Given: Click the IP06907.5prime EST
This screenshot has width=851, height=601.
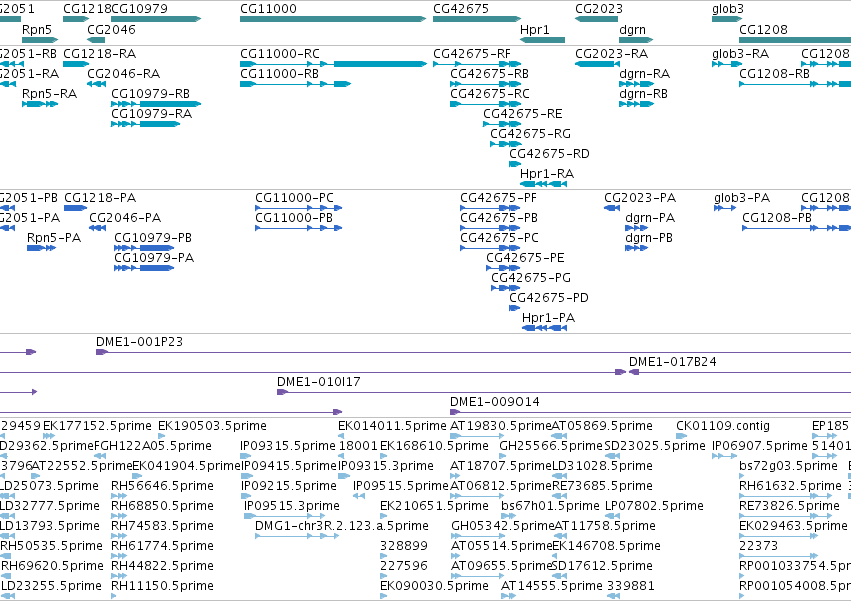Looking at the screenshot, I should click(725, 456).
